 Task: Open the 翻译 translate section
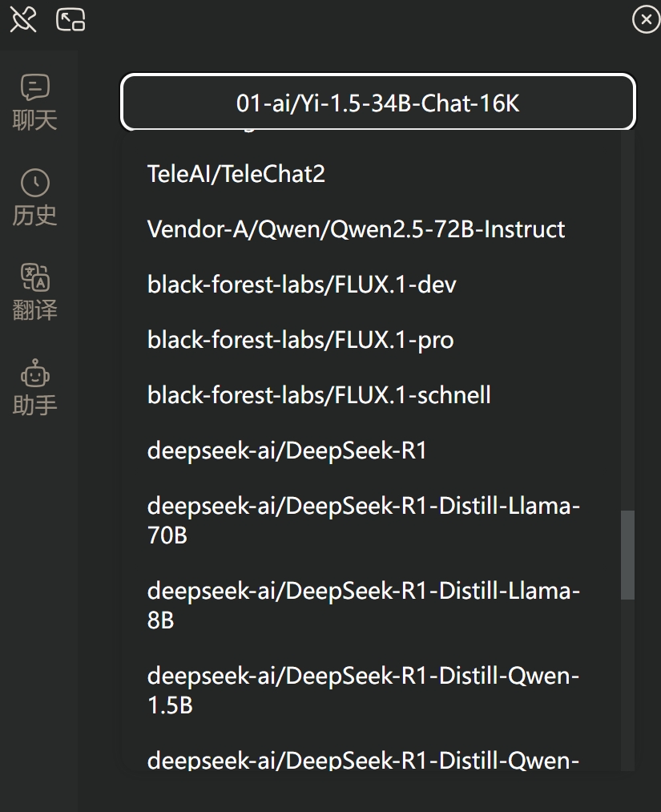(34, 292)
